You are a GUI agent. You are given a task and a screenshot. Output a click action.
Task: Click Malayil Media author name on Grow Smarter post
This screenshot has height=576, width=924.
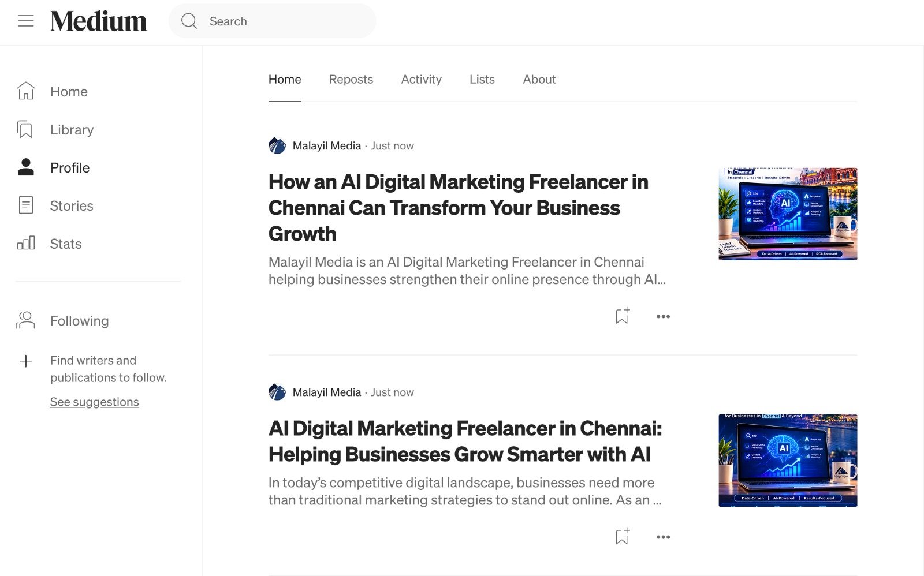tap(327, 392)
